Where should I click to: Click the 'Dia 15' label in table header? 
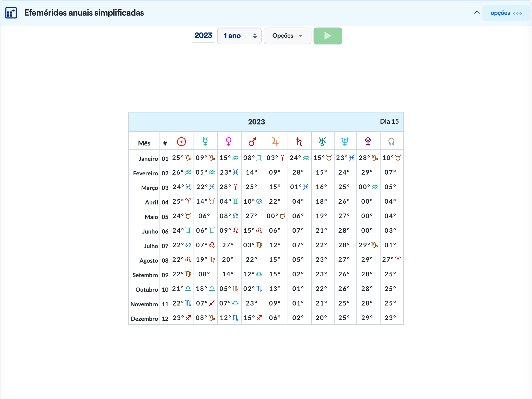click(x=389, y=121)
